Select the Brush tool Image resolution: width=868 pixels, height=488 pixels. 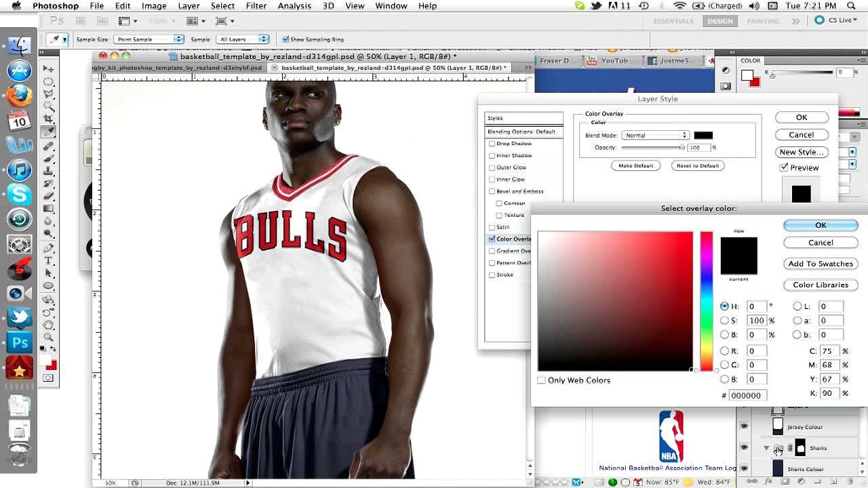coord(49,158)
